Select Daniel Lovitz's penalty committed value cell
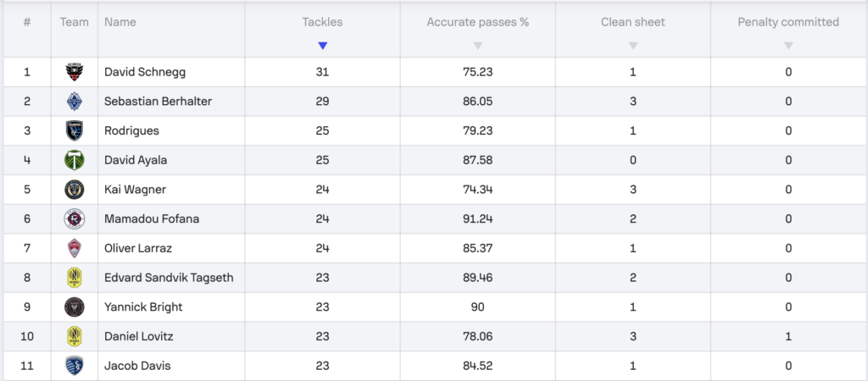 788,336
